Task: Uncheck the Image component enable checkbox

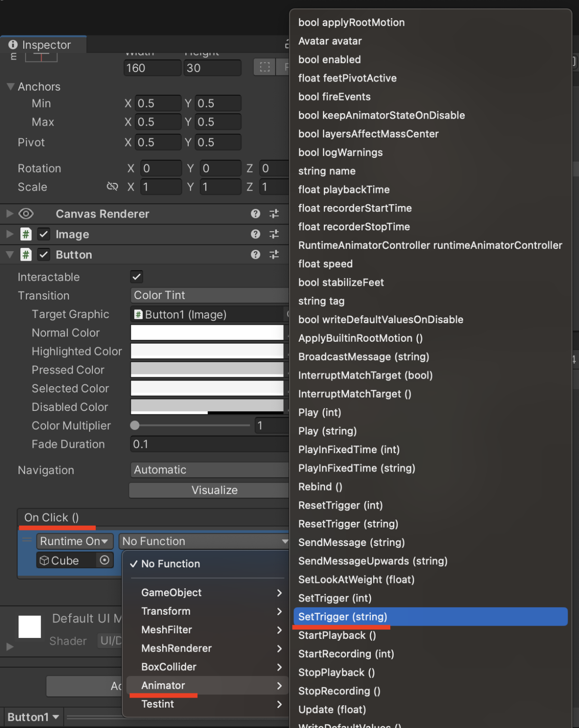Action: [44, 234]
